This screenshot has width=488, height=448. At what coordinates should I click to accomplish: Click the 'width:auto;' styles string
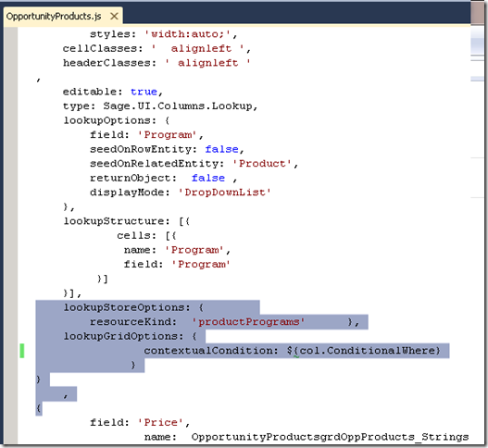tap(187, 34)
